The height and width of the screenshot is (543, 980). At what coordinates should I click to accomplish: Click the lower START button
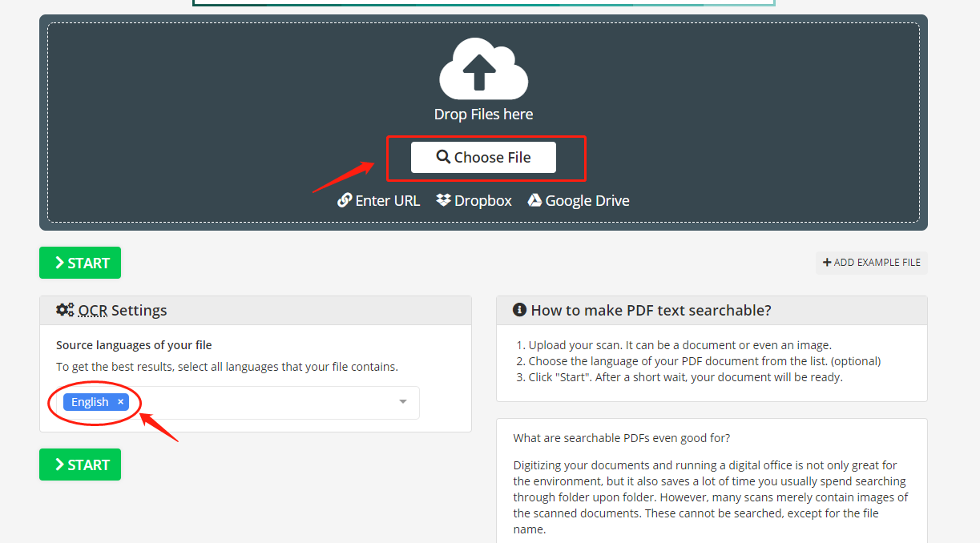pos(80,465)
